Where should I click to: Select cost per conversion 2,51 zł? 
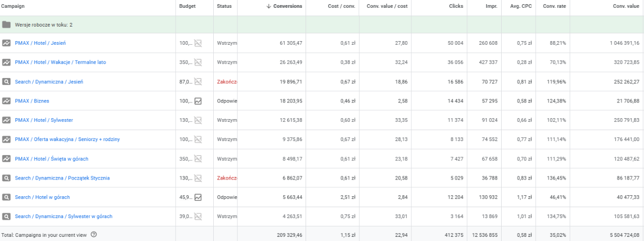[347, 197]
